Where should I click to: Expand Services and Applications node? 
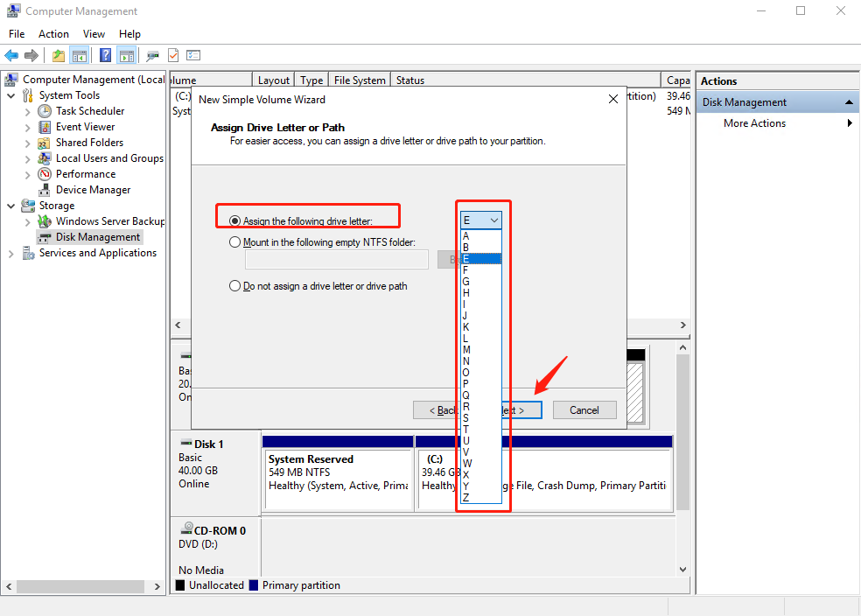pyautogui.click(x=11, y=254)
